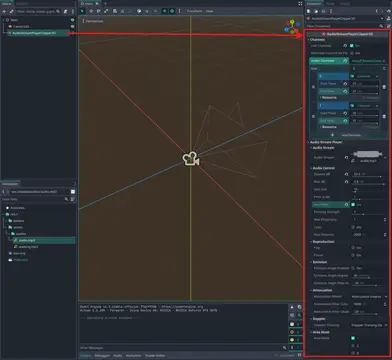Select the Select Mode arrow tool
The width and height of the screenshot is (392, 360).
coord(82,11)
